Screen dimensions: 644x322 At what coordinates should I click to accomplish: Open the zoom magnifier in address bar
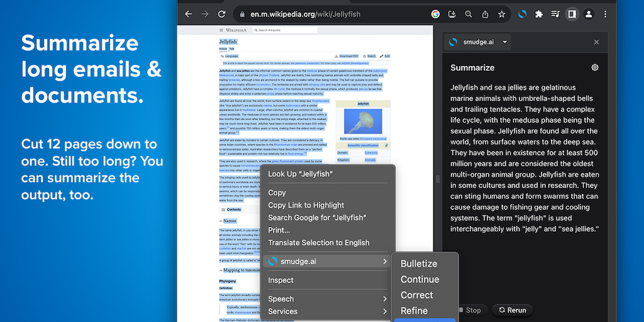pos(468,14)
